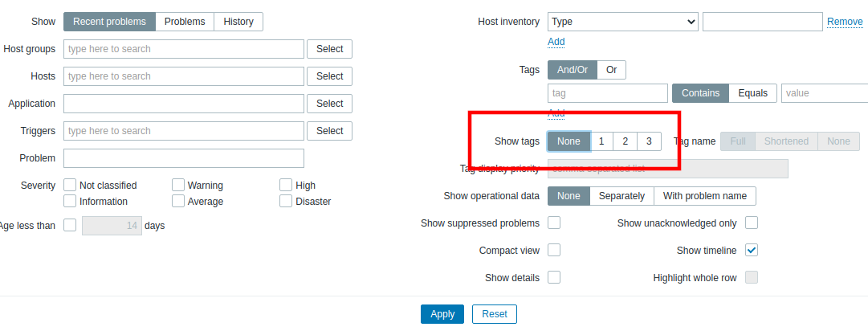Enable Show suppressed problems
This screenshot has height=331, width=868.
pyautogui.click(x=554, y=223)
